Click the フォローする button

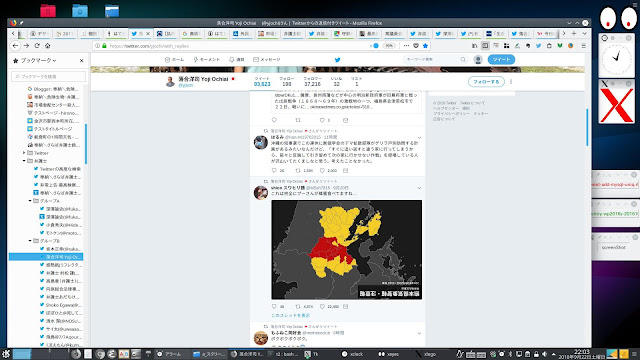[486, 82]
